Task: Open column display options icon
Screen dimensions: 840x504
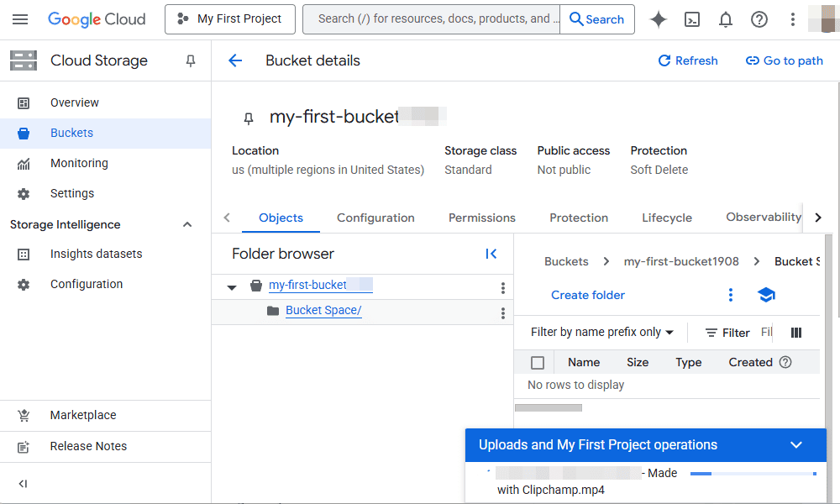Action: tap(796, 333)
